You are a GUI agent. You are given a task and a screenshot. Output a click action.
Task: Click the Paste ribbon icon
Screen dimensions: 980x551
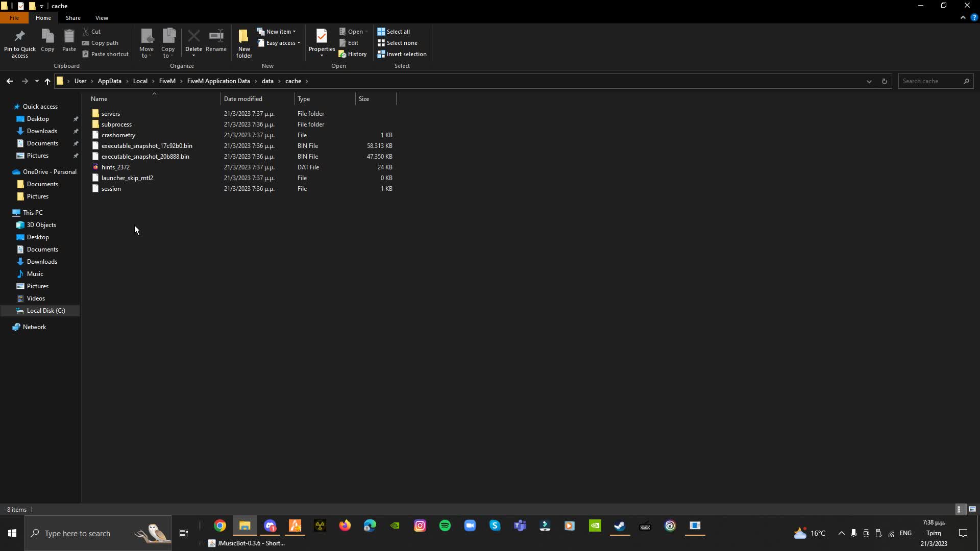(69, 40)
